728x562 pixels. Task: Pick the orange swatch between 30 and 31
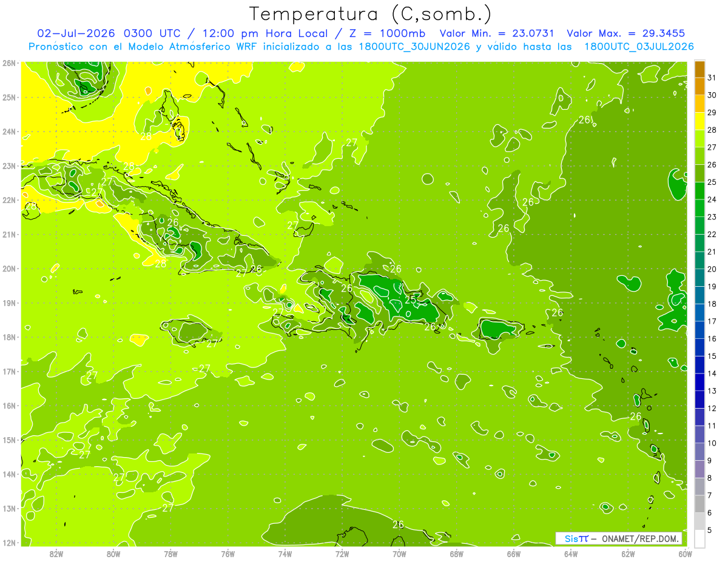699,86
